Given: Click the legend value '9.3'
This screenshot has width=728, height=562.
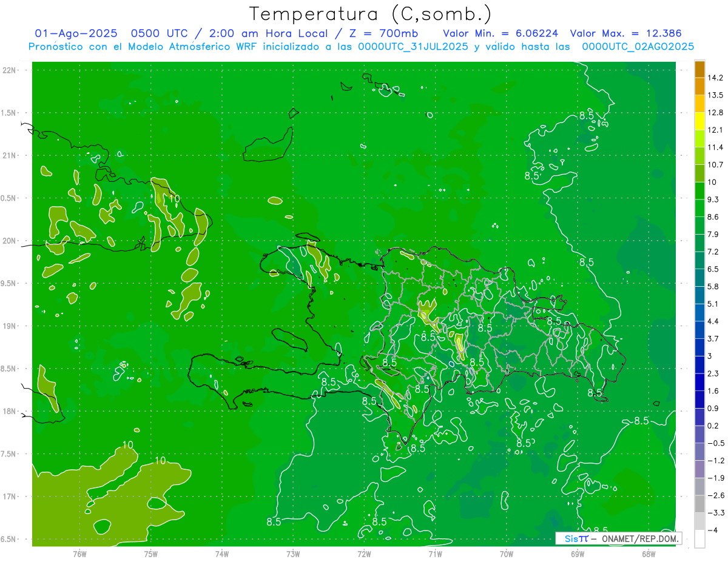Looking at the screenshot, I should 713,199.
